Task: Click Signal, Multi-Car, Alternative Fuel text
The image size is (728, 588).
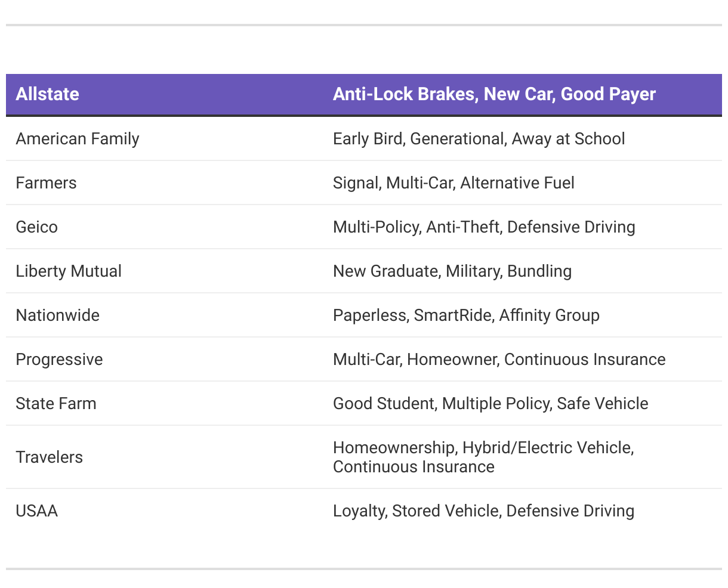Action: point(454,183)
